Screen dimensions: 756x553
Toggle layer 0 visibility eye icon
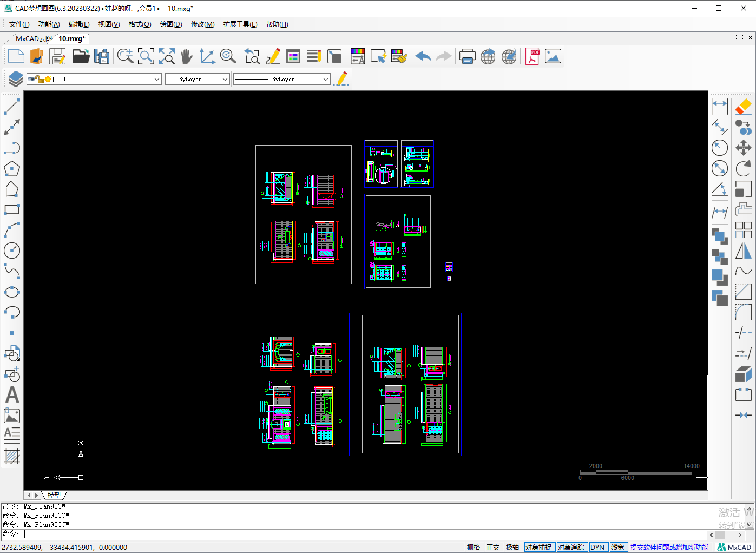(31, 79)
